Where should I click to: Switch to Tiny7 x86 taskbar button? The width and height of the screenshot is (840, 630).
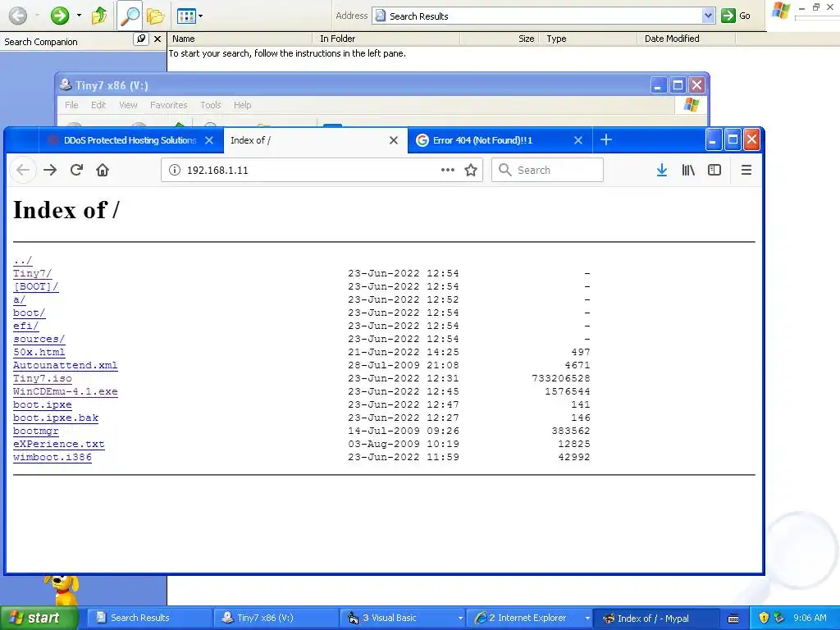(x=276, y=618)
